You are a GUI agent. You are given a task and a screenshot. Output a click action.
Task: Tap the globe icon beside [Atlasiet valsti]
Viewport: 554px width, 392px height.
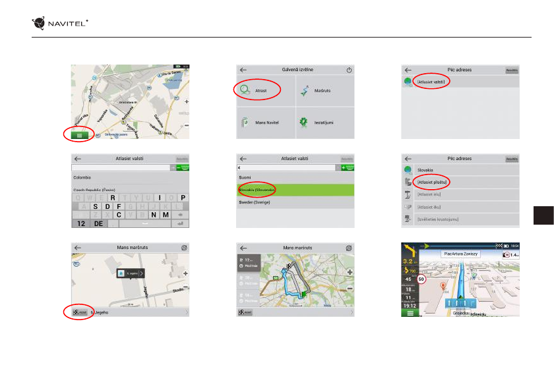(x=408, y=82)
